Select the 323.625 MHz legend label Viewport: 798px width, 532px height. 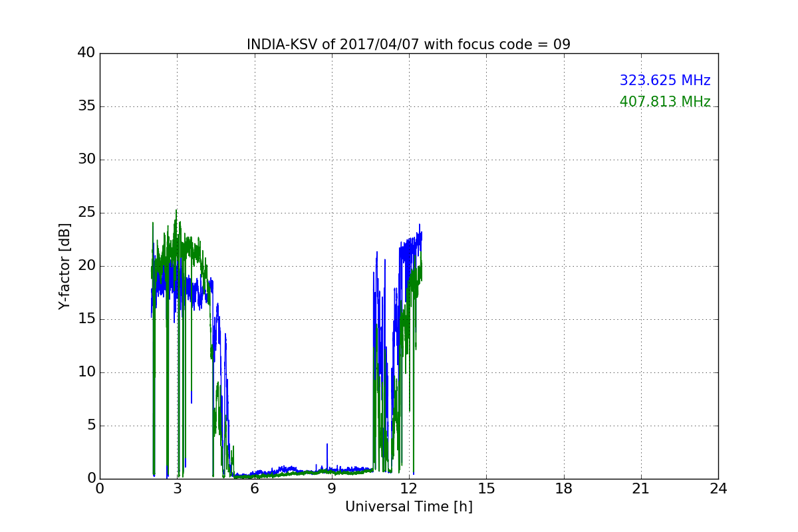665,80
